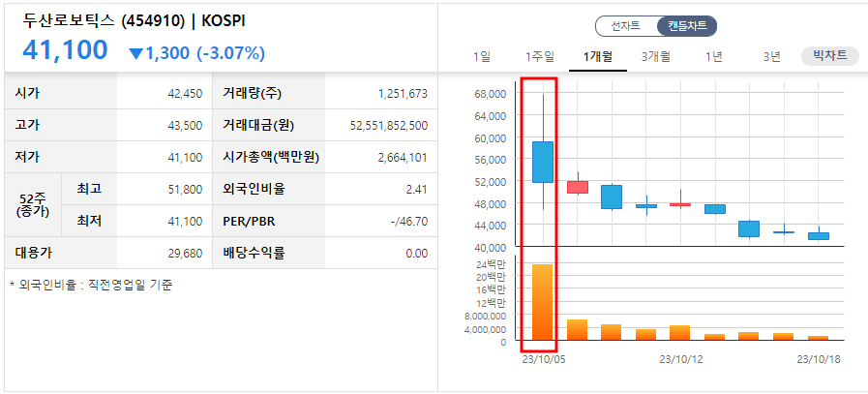
Task: Click the blue down-triangle price change icon
Action: click(136, 54)
